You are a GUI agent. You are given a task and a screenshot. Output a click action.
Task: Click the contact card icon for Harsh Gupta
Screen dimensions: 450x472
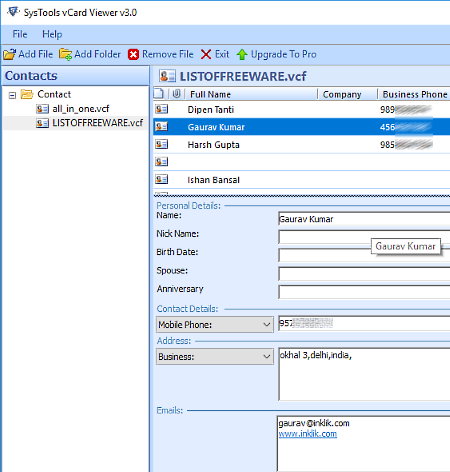click(162, 144)
